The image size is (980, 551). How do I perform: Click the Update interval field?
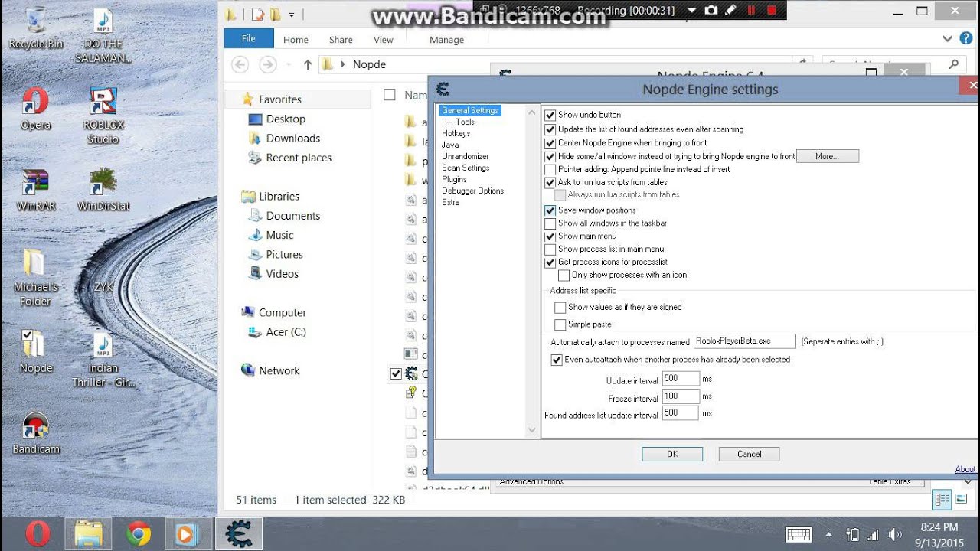pos(681,379)
